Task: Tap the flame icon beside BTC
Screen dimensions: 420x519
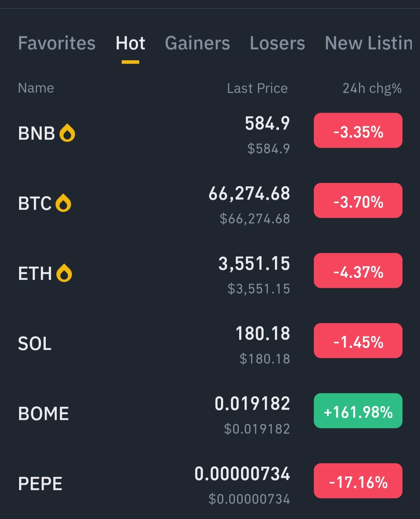Action: click(63, 203)
